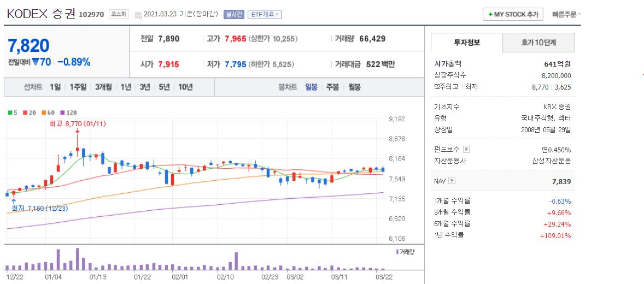This screenshot has height=284, width=644.
Task: Click the 펀드보수 help question-mark icon
Action: 466,150
